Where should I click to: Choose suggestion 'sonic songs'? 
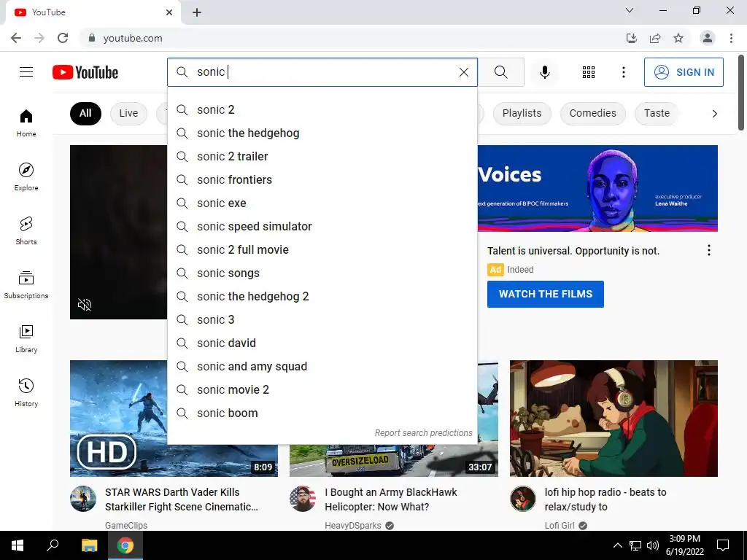tap(322, 273)
